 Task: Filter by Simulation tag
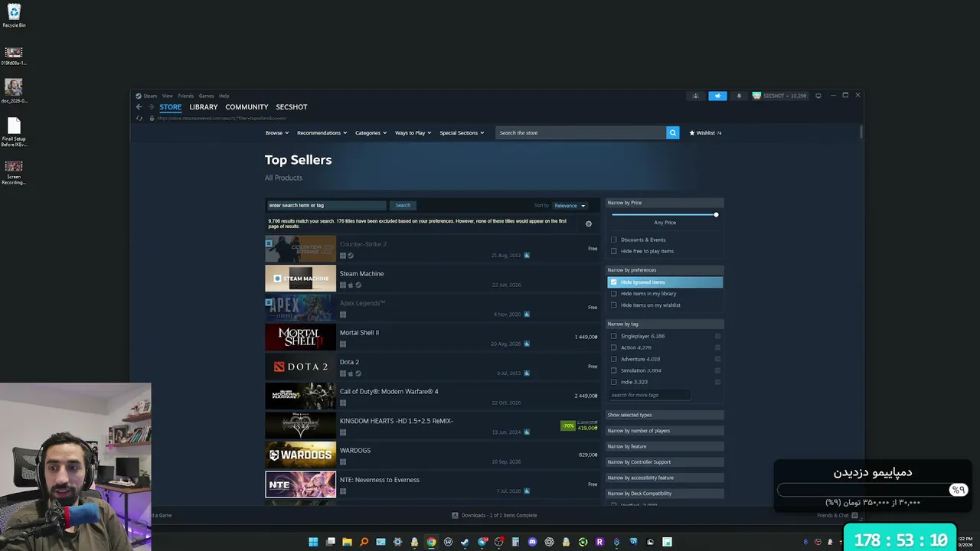coord(613,370)
